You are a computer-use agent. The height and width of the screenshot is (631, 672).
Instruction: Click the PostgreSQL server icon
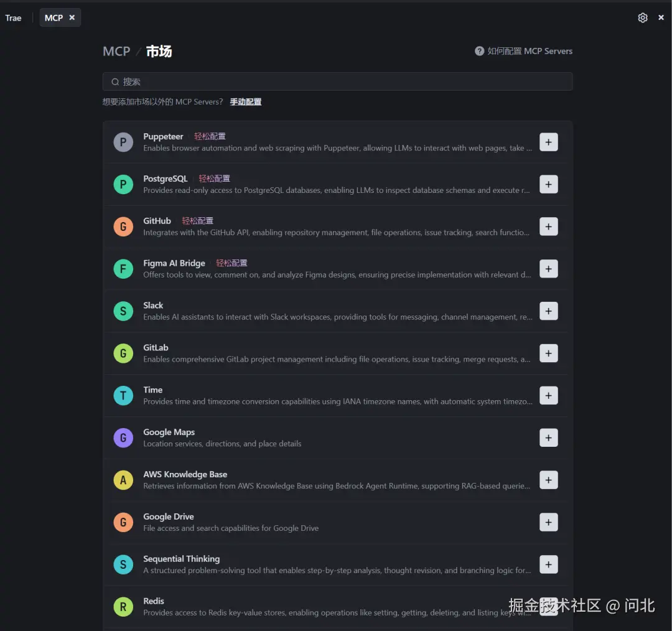click(x=123, y=184)
